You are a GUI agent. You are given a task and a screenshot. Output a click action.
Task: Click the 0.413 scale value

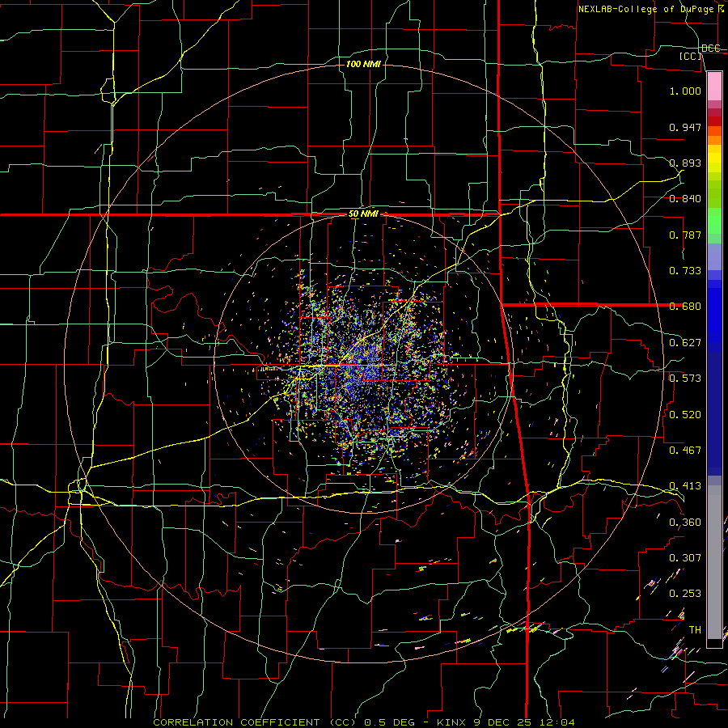point(685,486)
